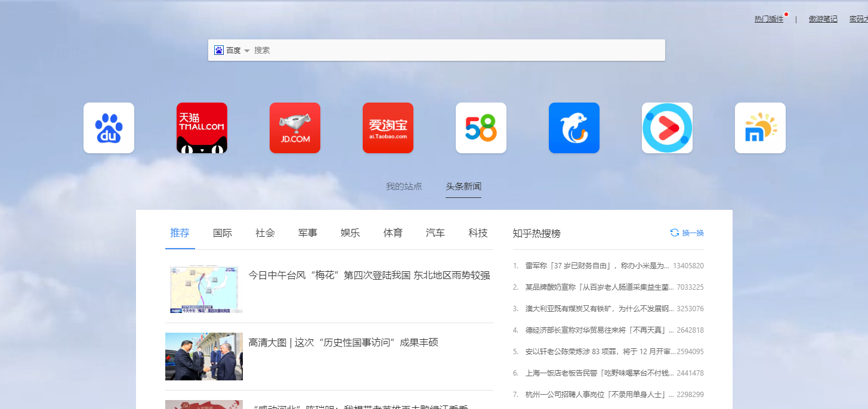Open hot item 某品牌酸奶宣称
Image resolution: width=868 pixels, height=409 pixels.
click(x=600, y=287)
